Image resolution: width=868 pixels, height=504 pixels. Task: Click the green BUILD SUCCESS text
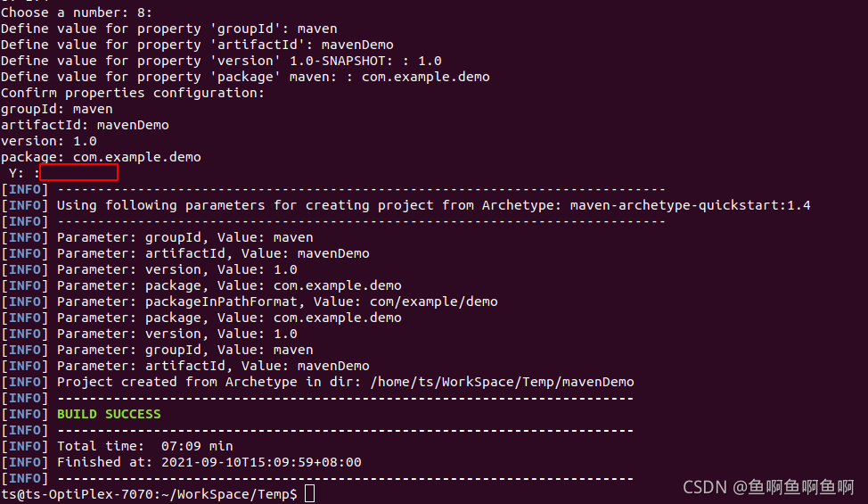109,414
